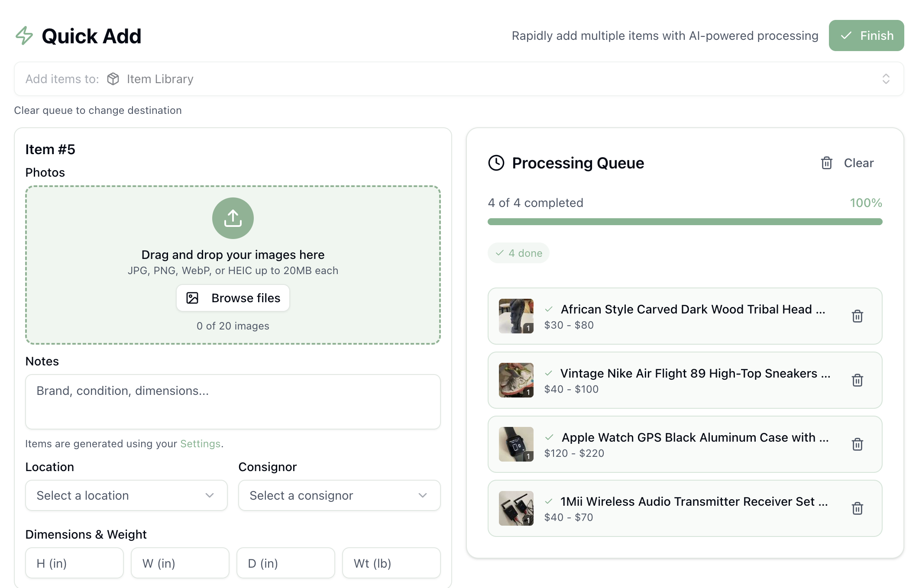Click the Quick Add lightning bolt icon
This screenshot has width=919, height=588.
coord(24,36)
